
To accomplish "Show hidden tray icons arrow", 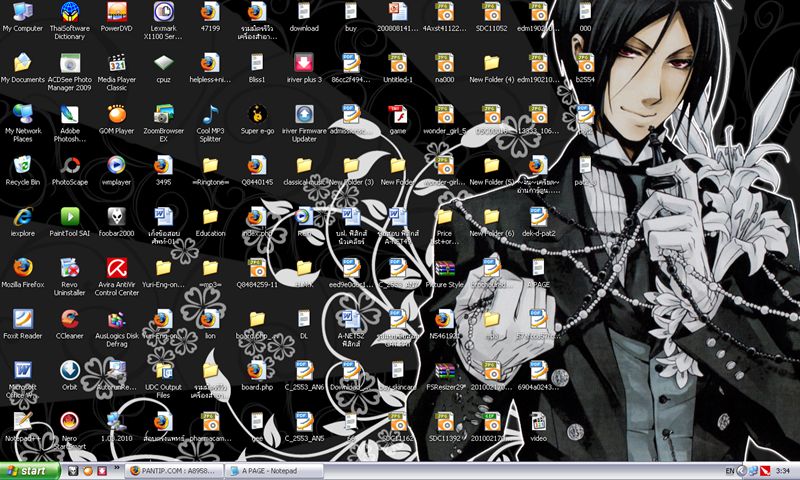I will point(742,471).
